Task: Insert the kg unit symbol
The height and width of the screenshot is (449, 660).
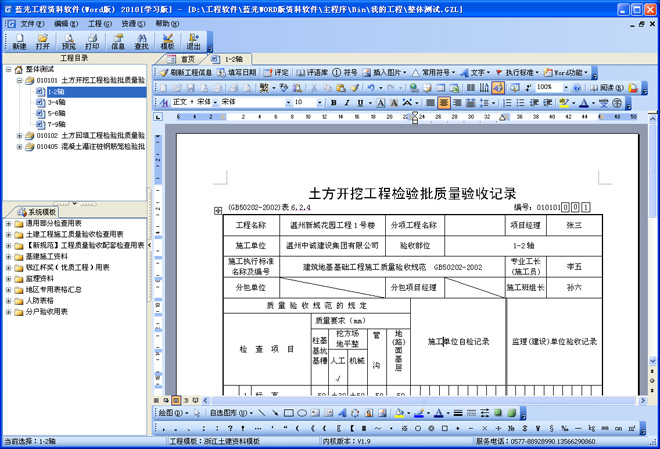Action: 591,428
